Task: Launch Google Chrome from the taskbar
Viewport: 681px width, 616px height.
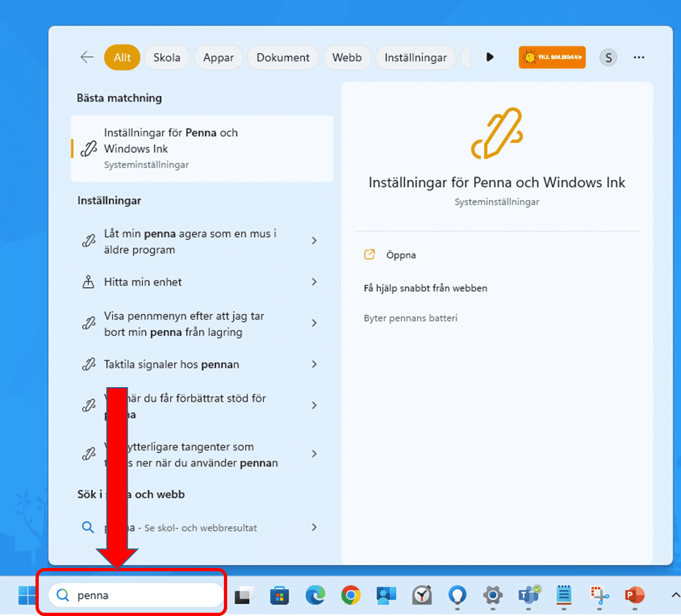Action: (351, 595)
